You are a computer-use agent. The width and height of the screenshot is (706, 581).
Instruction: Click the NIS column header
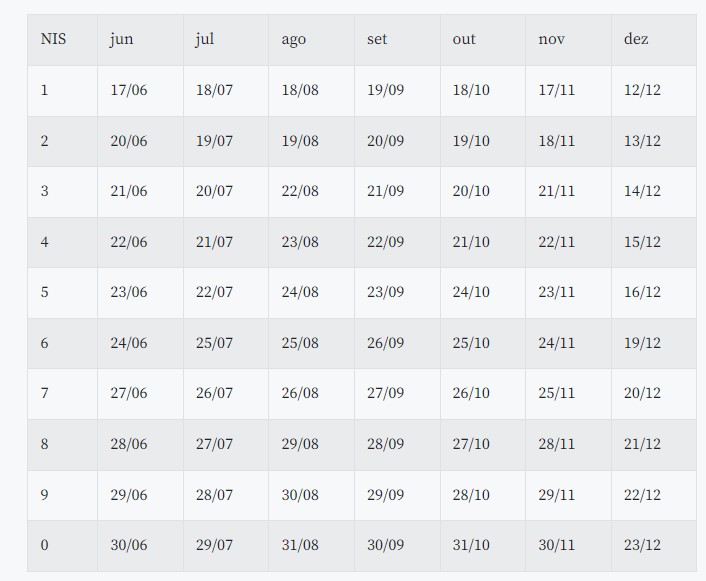point(53,40)
